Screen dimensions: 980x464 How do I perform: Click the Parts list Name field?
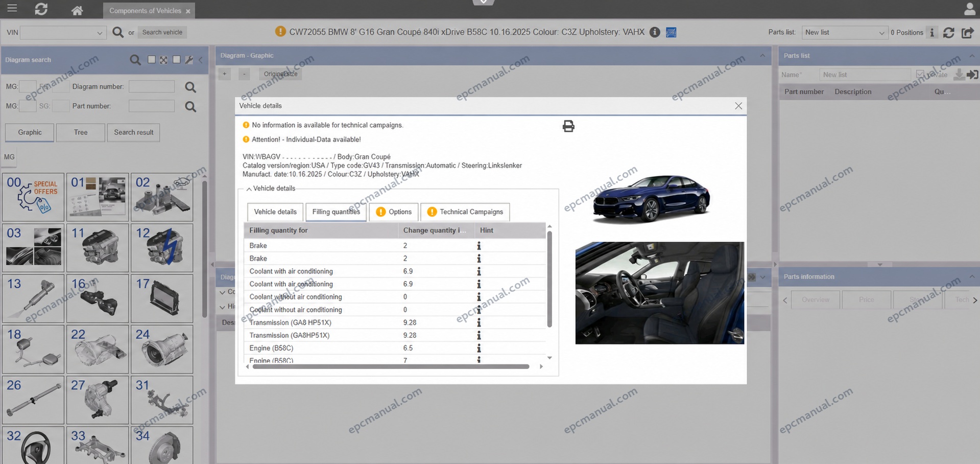(865, 75)
